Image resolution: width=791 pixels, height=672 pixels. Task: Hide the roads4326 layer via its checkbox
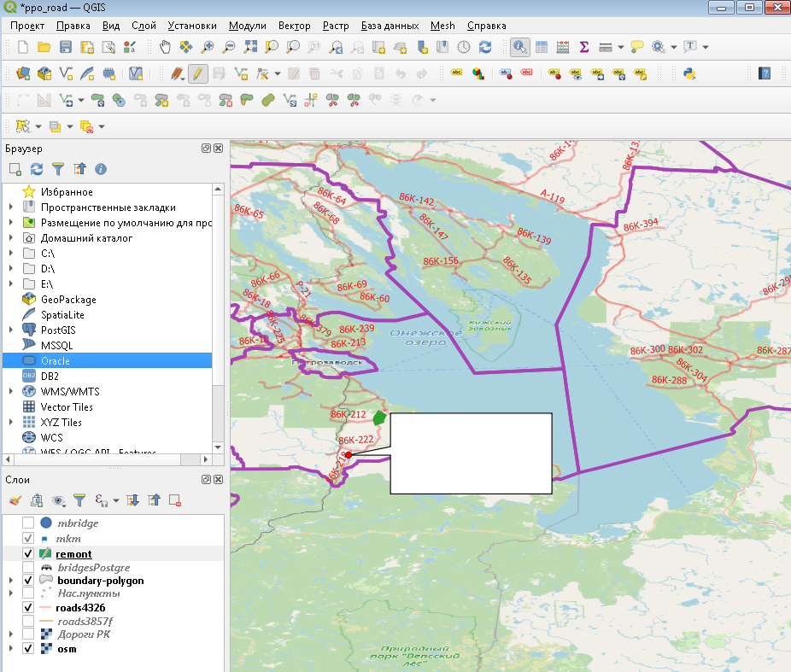[x=28, y=607]
